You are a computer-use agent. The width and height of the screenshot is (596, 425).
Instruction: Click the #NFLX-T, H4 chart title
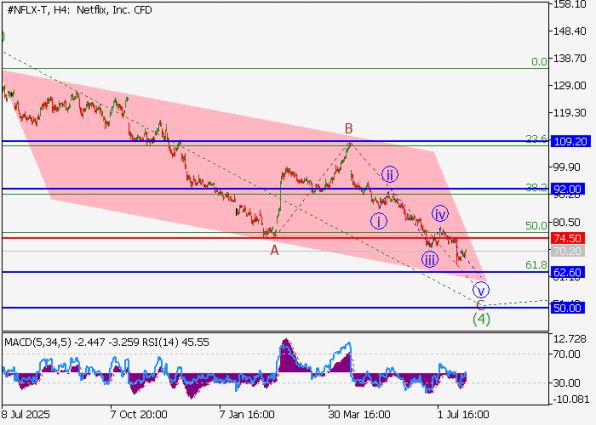click(x=79, y=10)
